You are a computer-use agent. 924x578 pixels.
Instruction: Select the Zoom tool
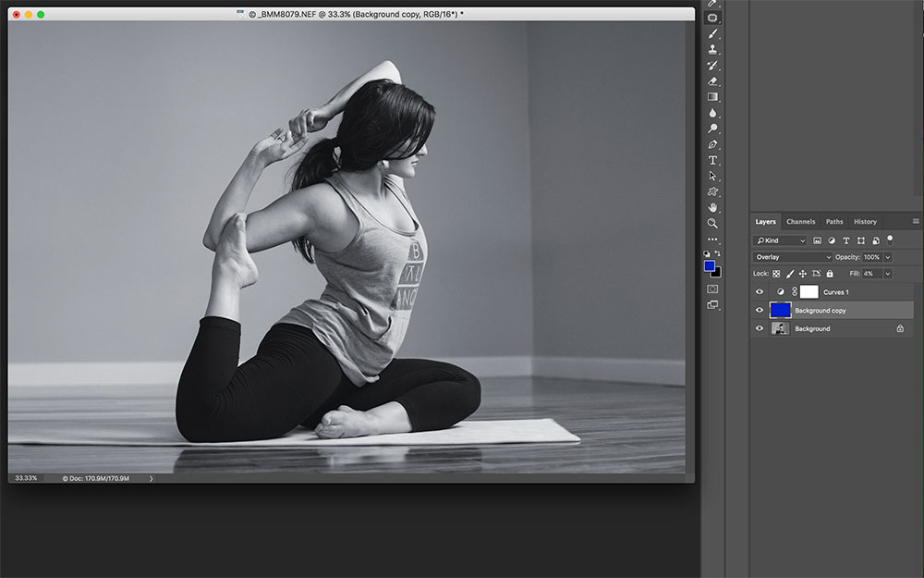pyautogui.click(x=712, y=223)
